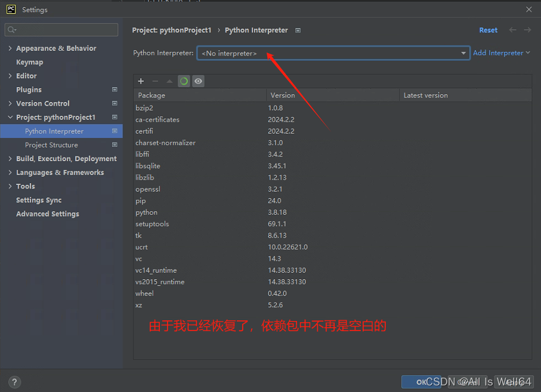Select the libzlib package row

click(x=333, y=178)
